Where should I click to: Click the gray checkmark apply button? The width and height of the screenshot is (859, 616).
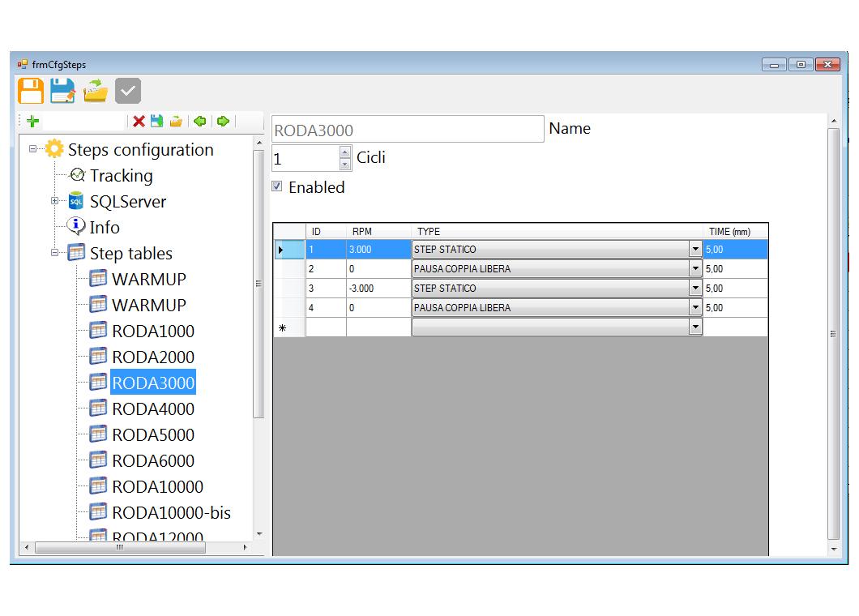click(128, 91)
